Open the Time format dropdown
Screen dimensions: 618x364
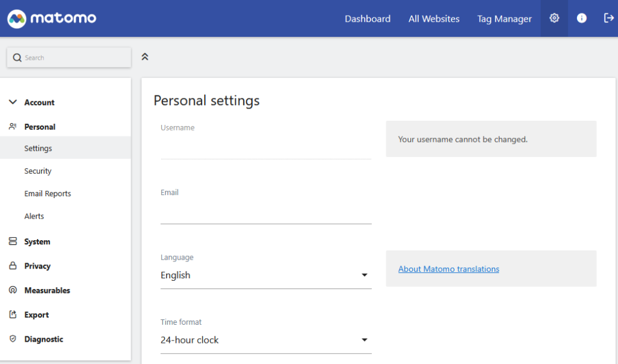266,340
